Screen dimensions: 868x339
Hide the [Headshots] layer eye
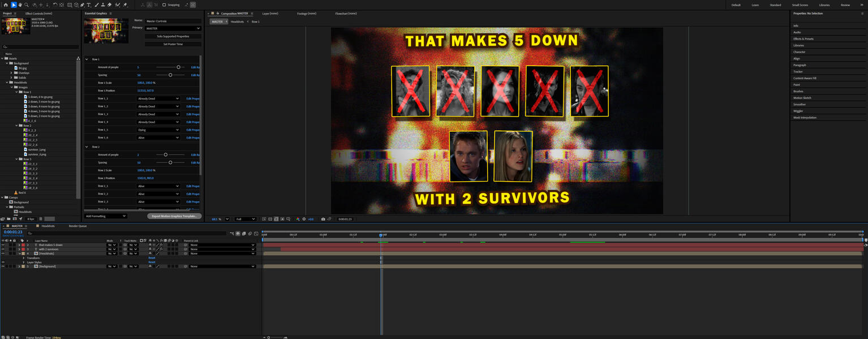click(x=3, y=254)
